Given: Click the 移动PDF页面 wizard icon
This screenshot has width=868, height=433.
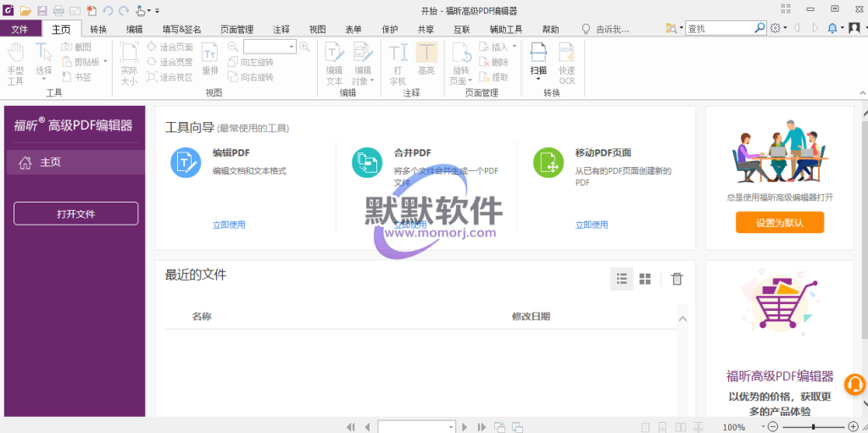Looking at the screenshot, I should tap(548, 163).
